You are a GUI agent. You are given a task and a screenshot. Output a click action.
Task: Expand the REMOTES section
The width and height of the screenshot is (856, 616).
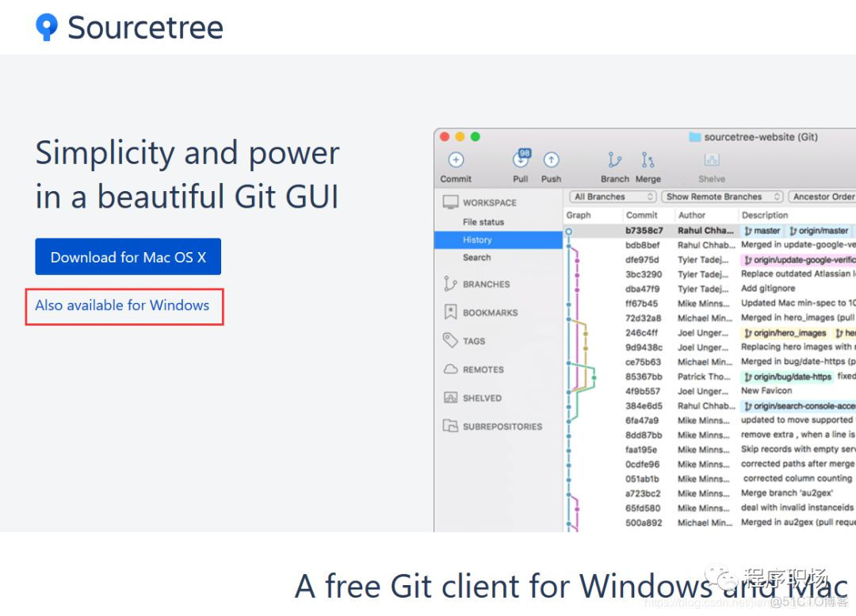(483, 369)
